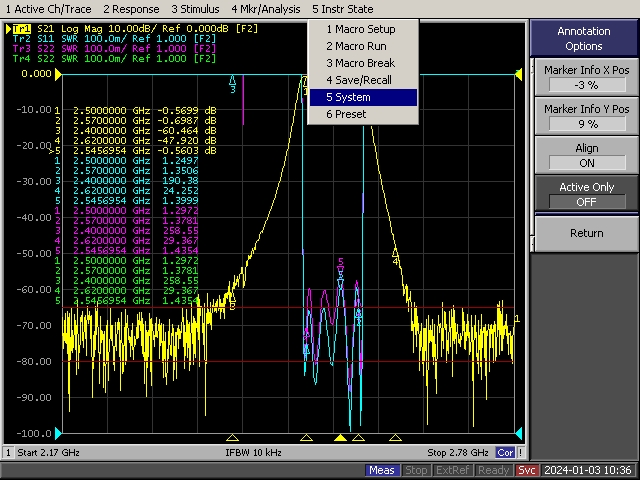Toggle the Align ON softkey
This screenshot has height=480, width=640.
coord(586,155)
